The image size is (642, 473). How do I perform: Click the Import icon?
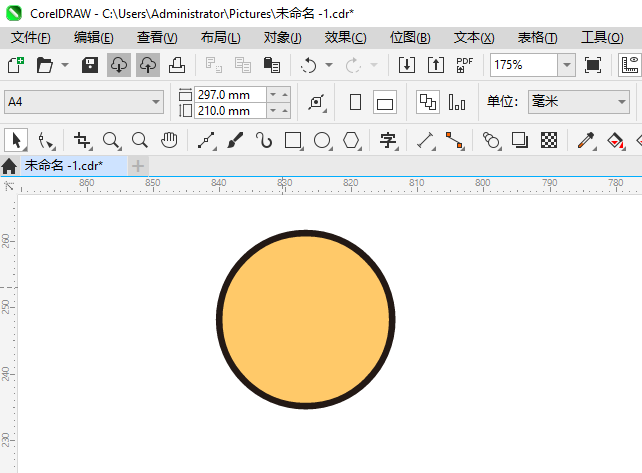(407, 65)
